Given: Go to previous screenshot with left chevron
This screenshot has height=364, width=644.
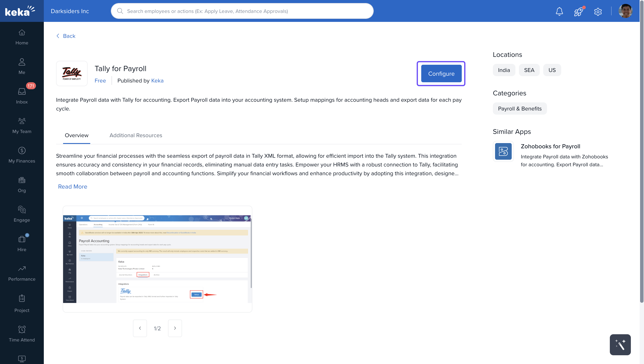Looking at the screenshot, I should 140,328.
